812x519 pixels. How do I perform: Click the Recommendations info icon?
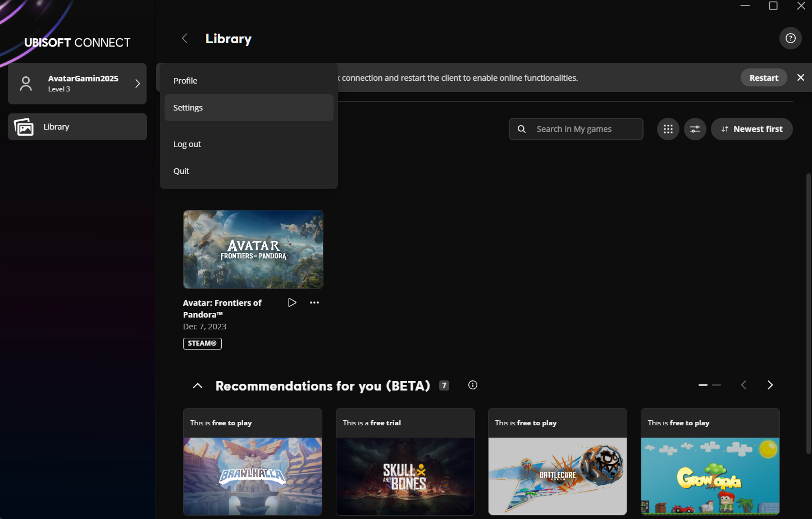coord(473,385)
